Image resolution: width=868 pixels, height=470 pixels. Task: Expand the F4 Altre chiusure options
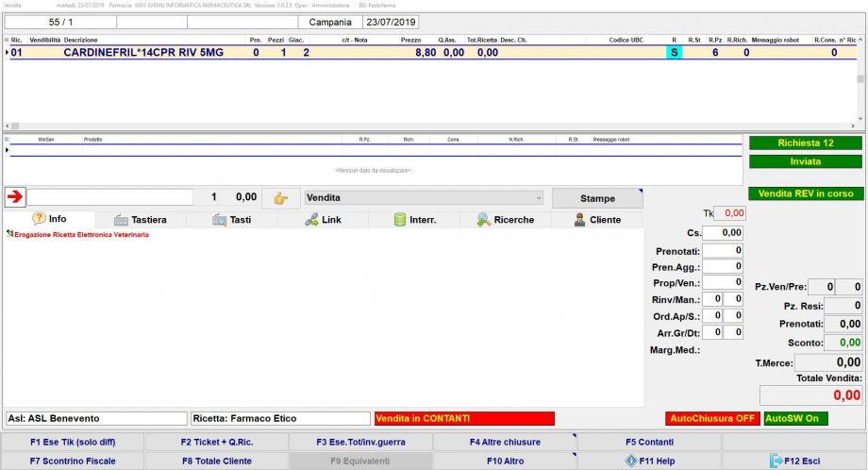click(x=504, y=442)
